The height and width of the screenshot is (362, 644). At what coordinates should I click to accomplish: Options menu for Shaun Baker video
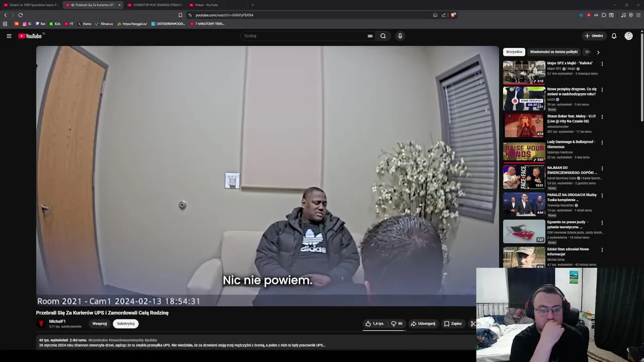[602, 117]
